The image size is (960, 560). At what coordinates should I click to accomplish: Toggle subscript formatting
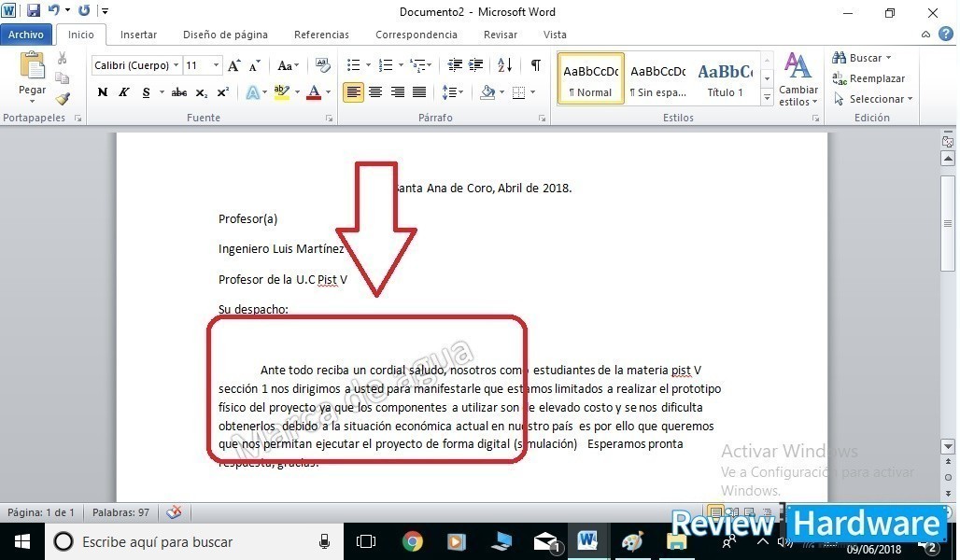[201, 92]
